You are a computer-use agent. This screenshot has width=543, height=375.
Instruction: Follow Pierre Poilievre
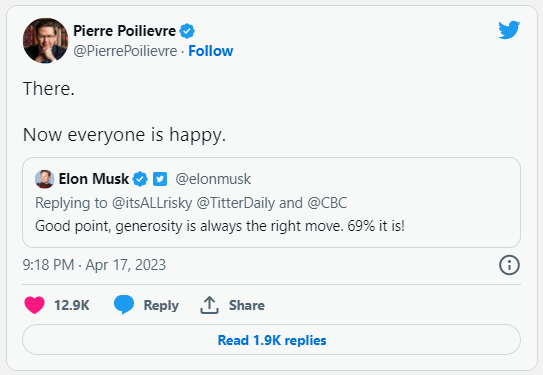pos(211,51)
